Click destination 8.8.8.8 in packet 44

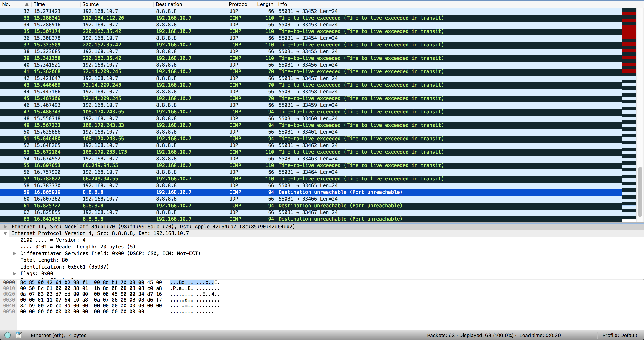click(x=166, y=91)
